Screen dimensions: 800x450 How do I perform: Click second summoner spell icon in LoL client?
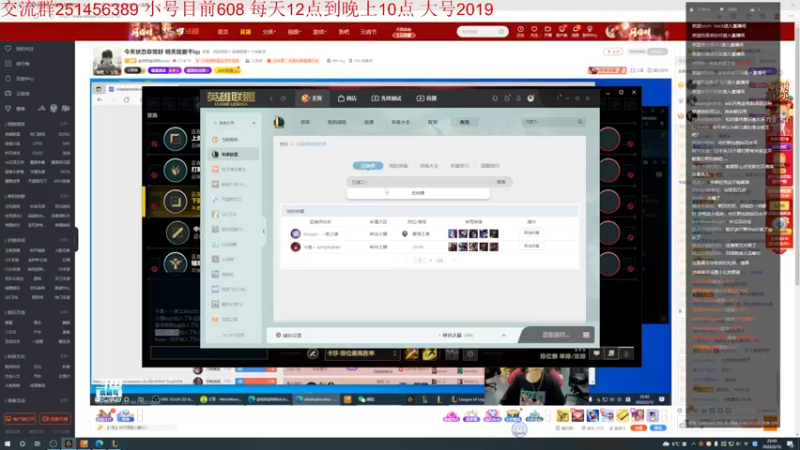click(x=429, y=353)
